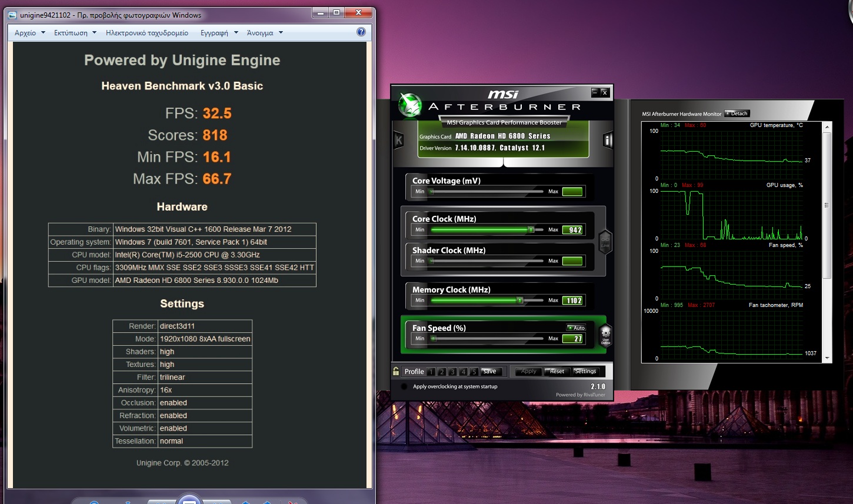
Task: Click the Powered by RivaTuner text
Action: 581,395
